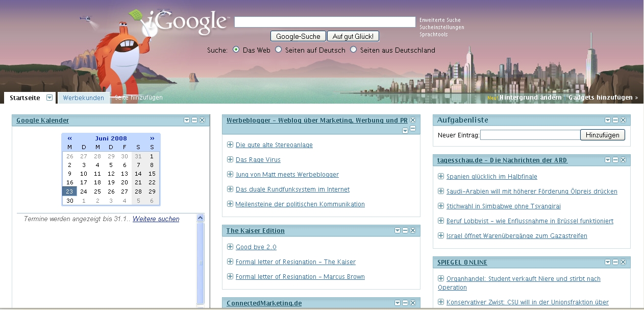This screenshot has width=644, height=310.
Task: Expand 'Good bye 2.0' plus icon
Action: [x=230, y=247]
